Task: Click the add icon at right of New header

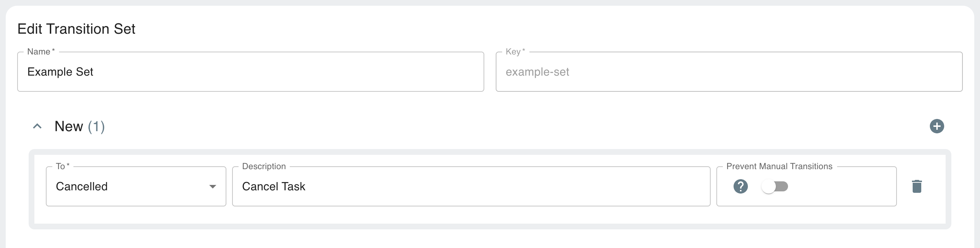Action: pyautogui.click(x=937, y=126)
